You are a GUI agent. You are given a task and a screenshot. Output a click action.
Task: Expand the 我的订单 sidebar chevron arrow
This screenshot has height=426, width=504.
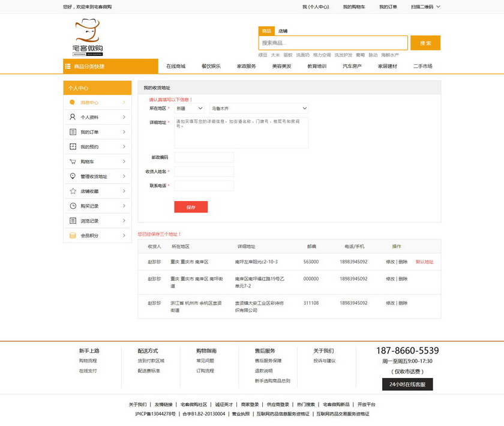pos(124,132)
